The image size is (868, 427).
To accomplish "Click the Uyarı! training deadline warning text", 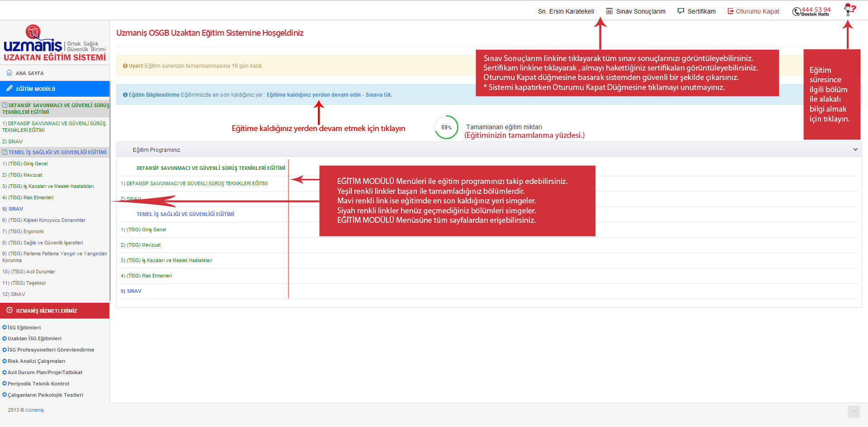I will click(x=196, y=66).
